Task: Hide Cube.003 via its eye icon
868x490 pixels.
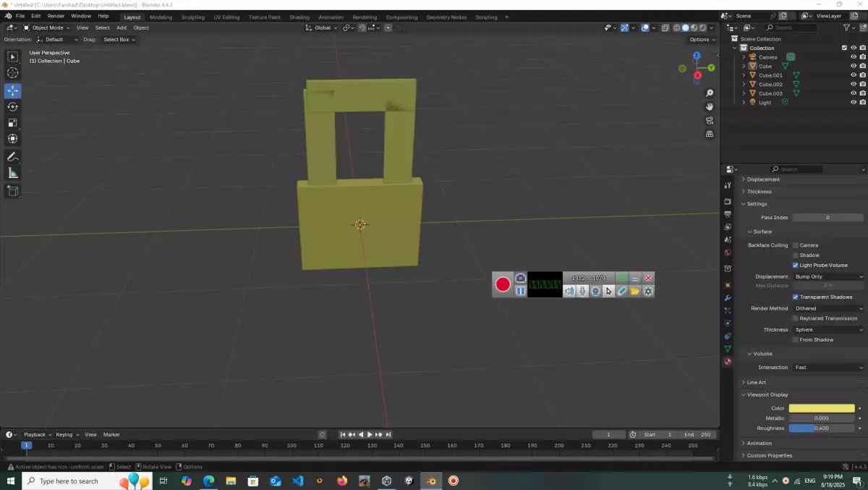Action: click(x=854, y=93)
